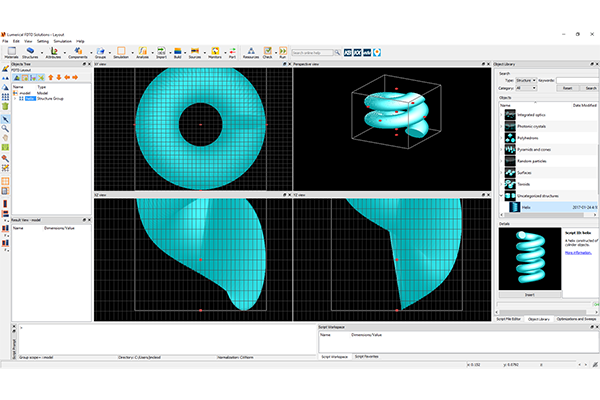Click the Sources toolbar icon

(195, 51)
